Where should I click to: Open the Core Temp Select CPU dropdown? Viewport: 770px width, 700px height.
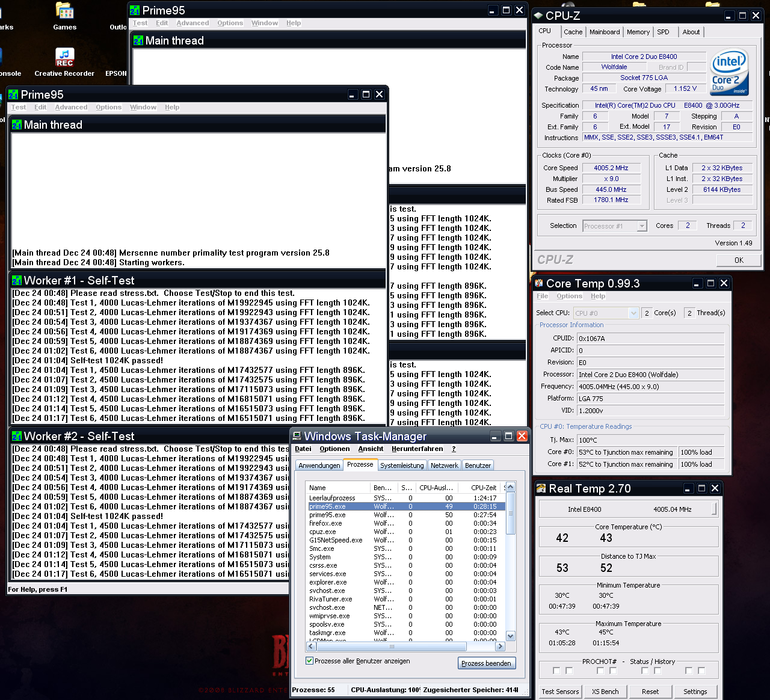(633, 313)
